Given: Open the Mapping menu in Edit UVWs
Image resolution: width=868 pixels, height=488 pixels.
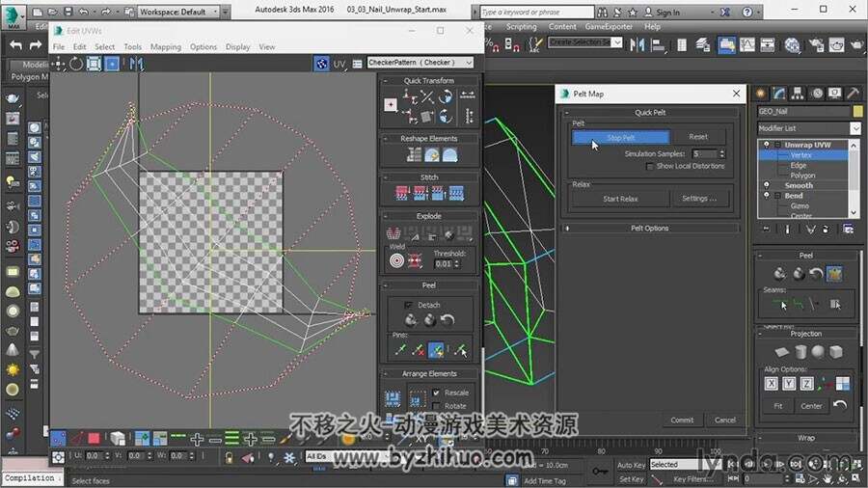Looking at the screenshot, I should click(166, 47).
